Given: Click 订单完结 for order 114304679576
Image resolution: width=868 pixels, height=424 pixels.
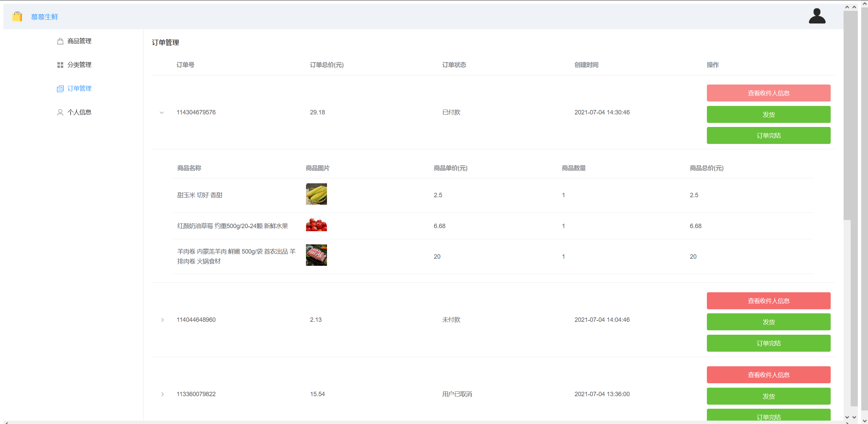Looking at the screenshot, I should click(769, 135).
